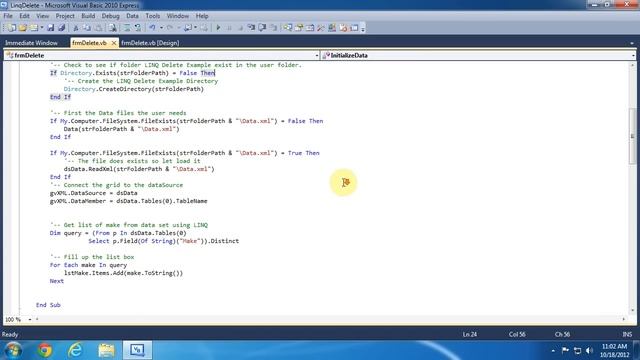Open the Tools menu
The width and height of the screenshot is (640, 360).
[153, 16]
